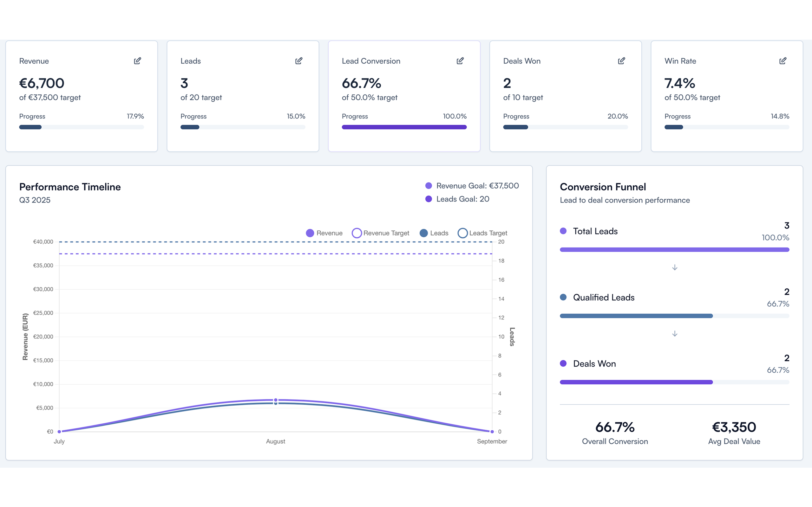Click Win Rate edit pencil icon
Viewport: 812px width, 507px height.
point(783,61)
